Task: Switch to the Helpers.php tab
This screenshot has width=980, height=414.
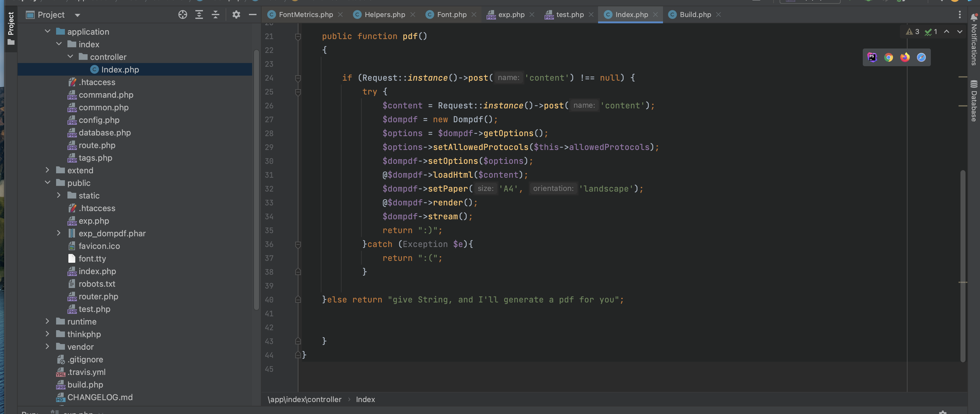Action: click(385, 14)
